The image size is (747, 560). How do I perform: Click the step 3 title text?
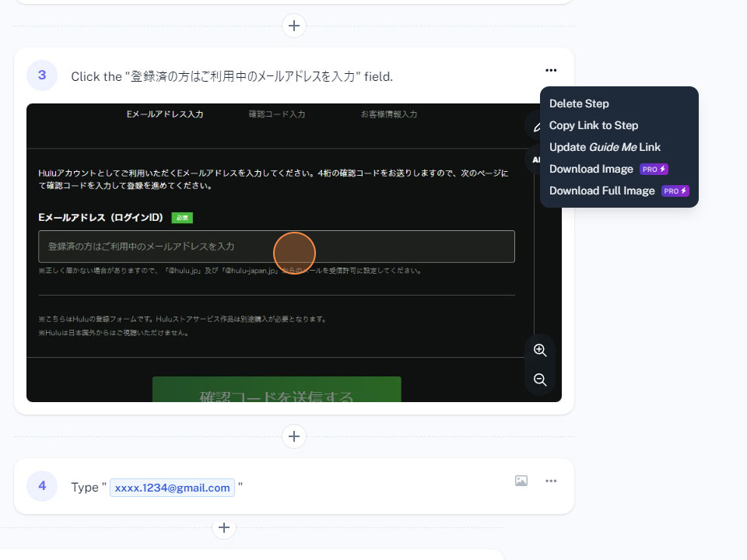[x=232, y=76]
